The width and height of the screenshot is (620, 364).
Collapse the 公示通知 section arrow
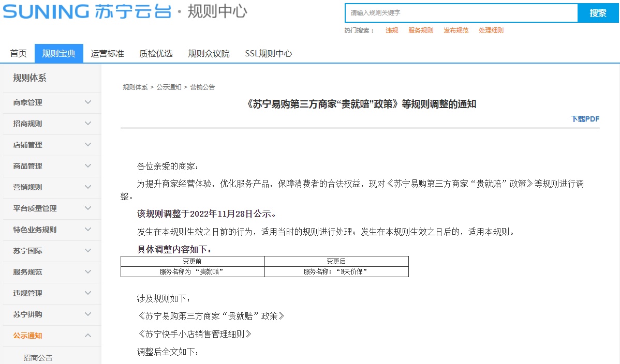(88, 336)
